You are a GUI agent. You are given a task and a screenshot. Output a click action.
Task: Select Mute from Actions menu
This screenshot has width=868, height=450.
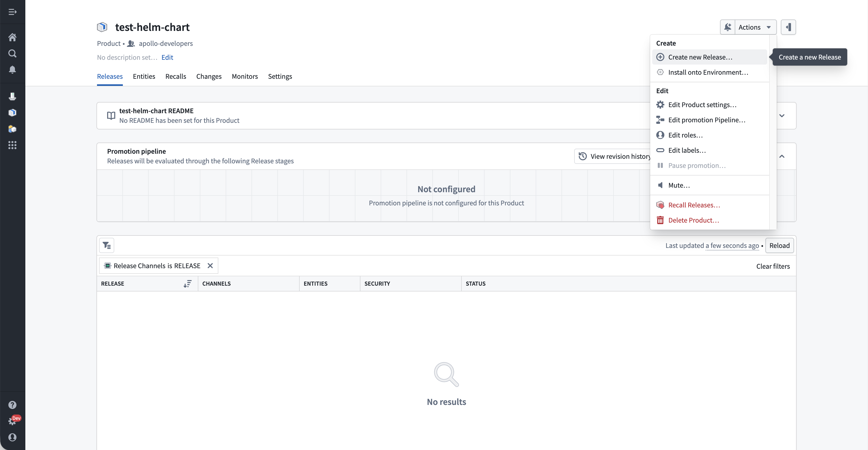(x=710, y=185)
